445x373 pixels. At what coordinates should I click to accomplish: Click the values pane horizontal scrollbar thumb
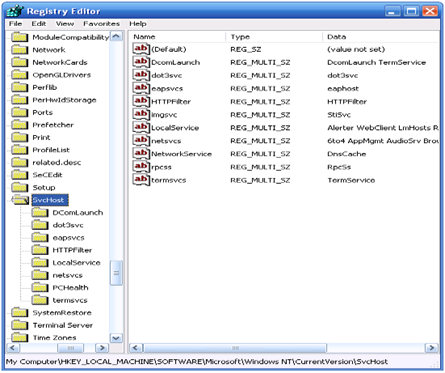235,348
